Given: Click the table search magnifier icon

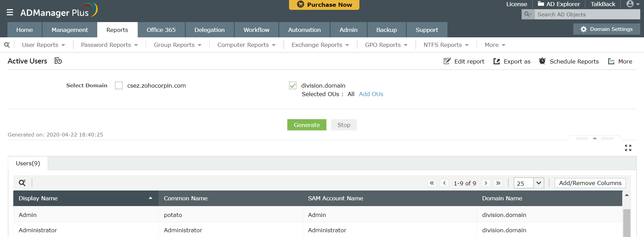Looking at the screenshot, I should click(x=22, y=183).
